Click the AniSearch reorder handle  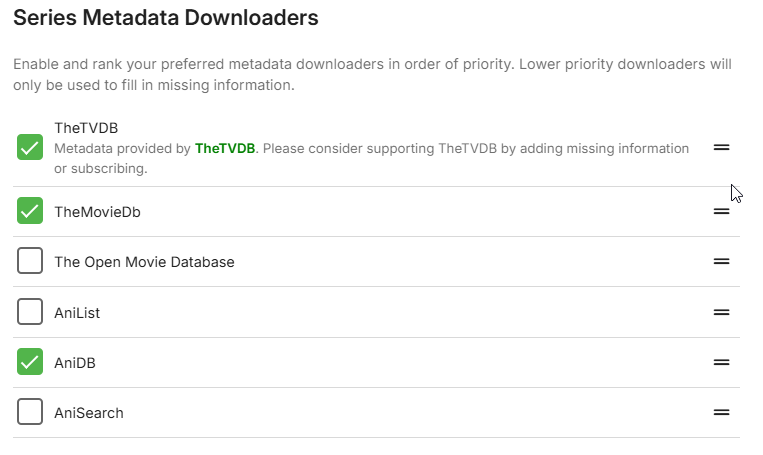[721, 412]
